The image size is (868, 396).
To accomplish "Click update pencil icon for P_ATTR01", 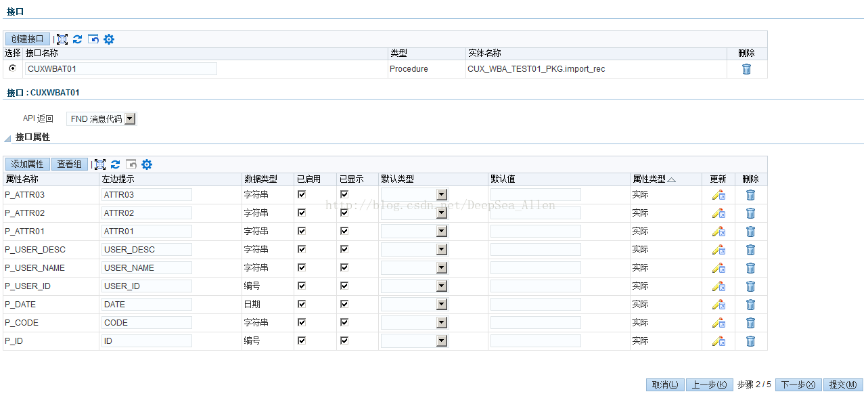I will pyautogui.click(x=718, y=232).
